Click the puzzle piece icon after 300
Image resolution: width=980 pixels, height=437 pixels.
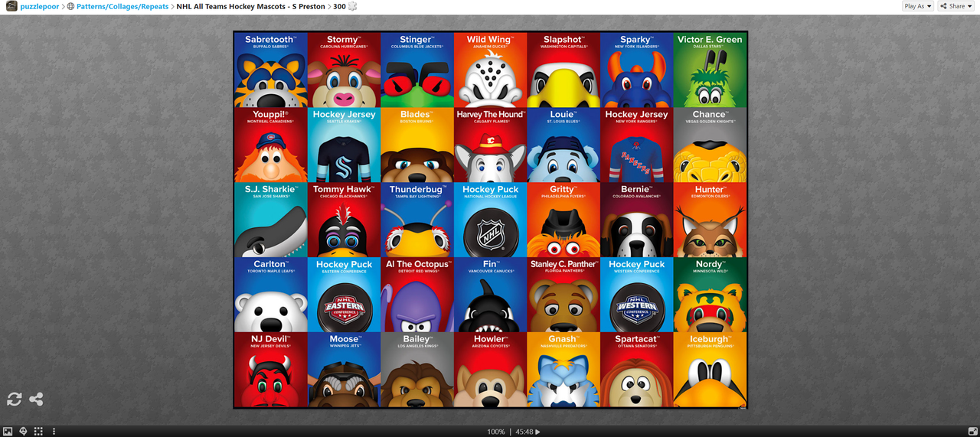point(352,6)
